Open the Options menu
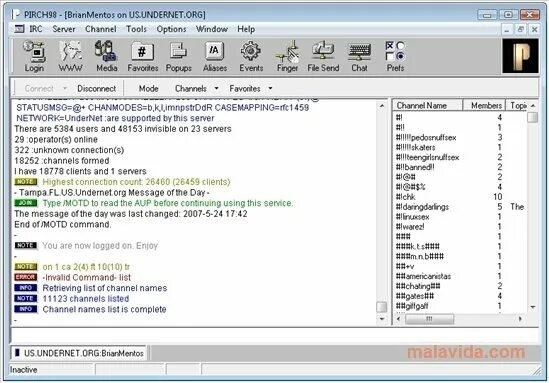 pos(171,29)
